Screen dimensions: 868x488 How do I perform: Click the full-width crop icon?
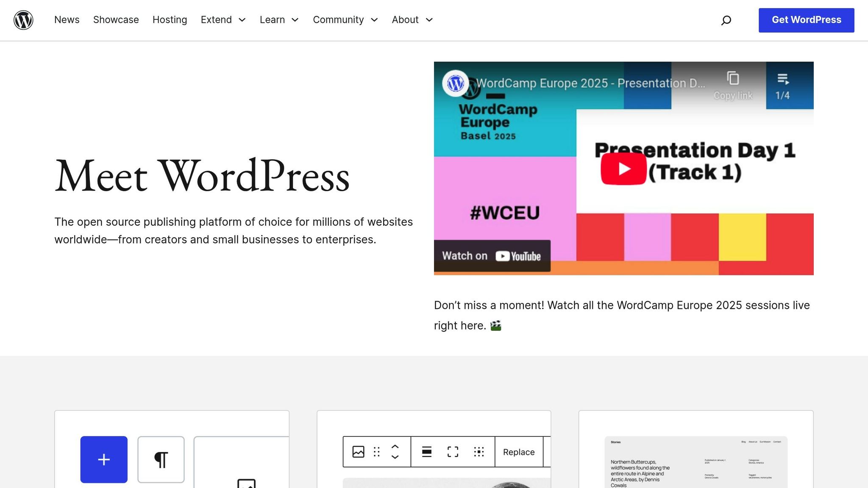(453, 452)
